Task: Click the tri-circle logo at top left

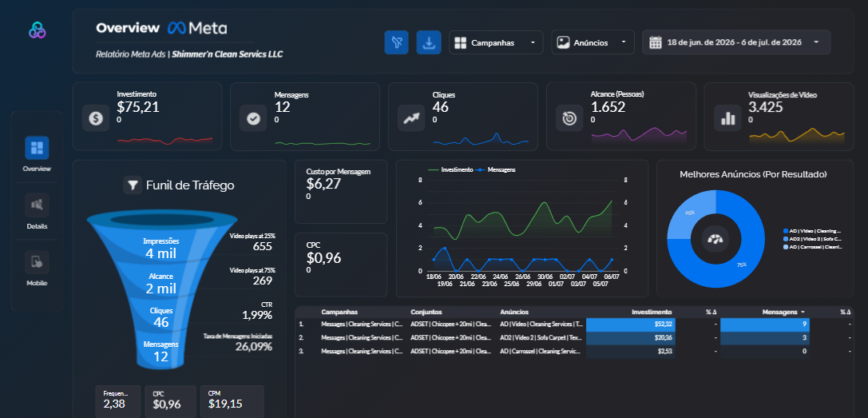Action: click(37, 30)
